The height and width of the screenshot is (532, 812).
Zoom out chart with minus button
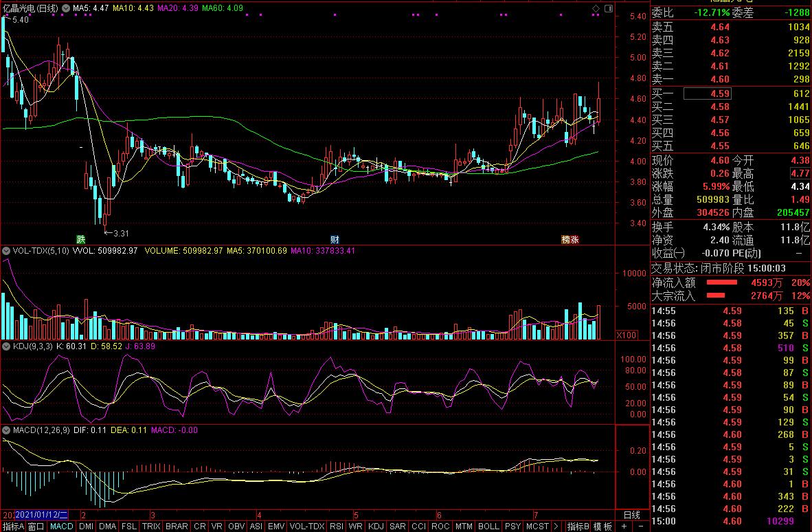(x=641, y=527)
